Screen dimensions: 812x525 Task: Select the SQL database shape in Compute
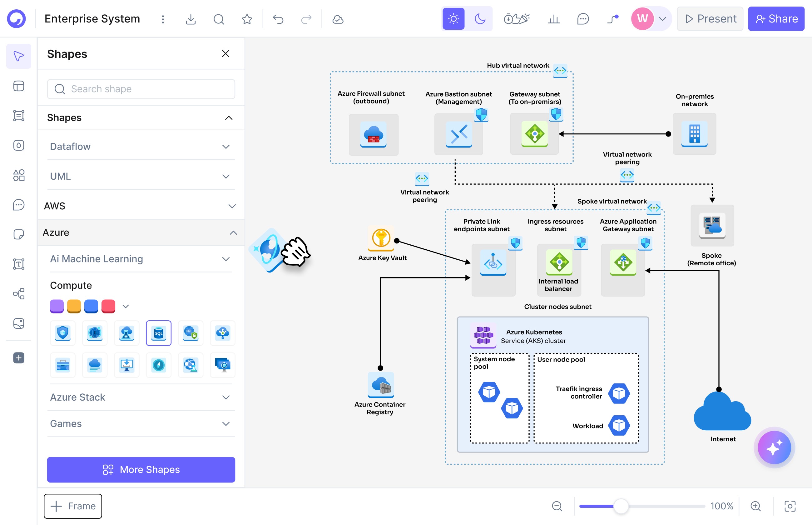click(x=159, y=333)
